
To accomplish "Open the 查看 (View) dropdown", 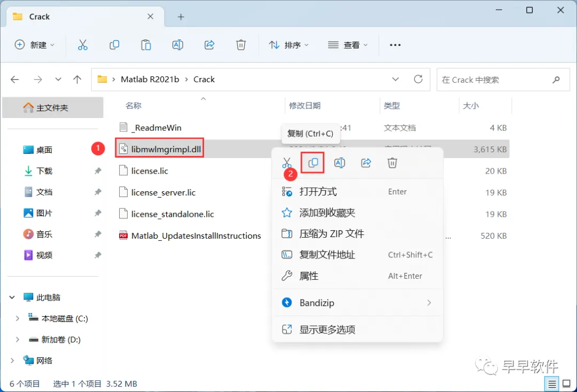I will click(x=348, y=45).
